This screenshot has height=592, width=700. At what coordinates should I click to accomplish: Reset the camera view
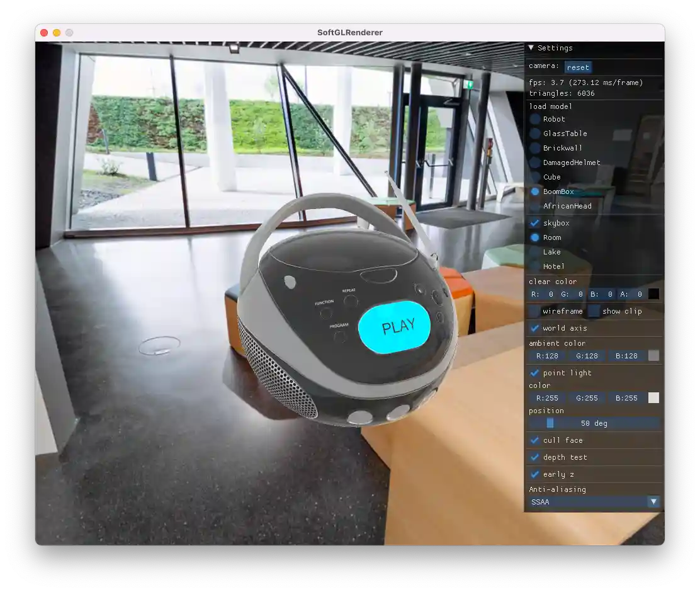[578, 67]
